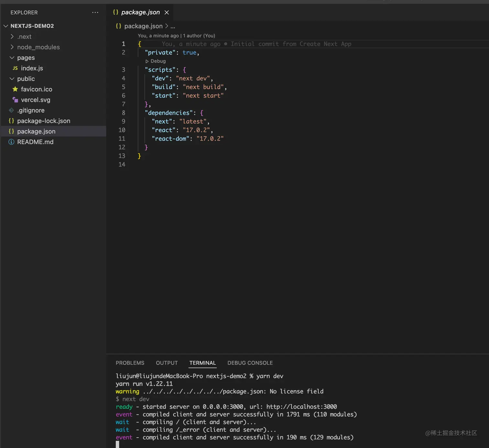Click "$ next dev" line in terminal
The height and width of the screenshot is (448, 489).
(x=133, y=399)
